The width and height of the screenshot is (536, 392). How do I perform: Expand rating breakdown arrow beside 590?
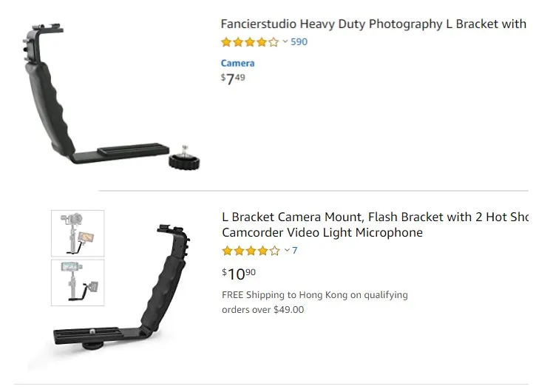coord(285,42)
